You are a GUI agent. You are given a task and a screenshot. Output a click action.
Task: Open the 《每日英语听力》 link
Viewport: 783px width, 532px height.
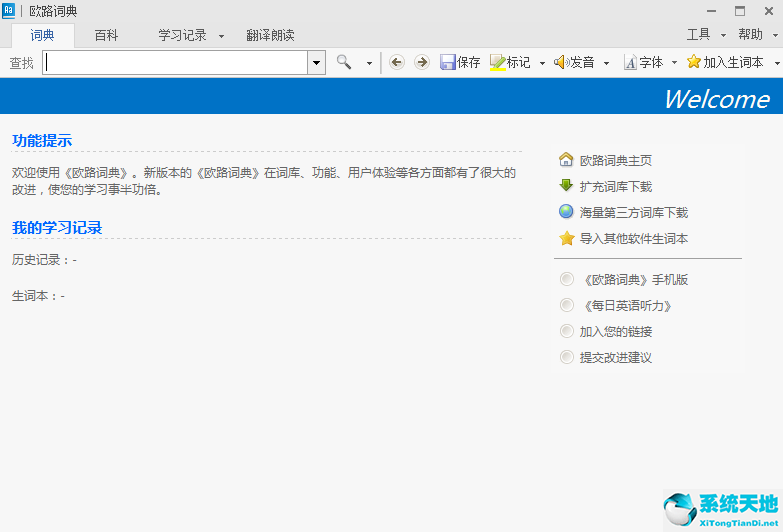tap(626, 305)
